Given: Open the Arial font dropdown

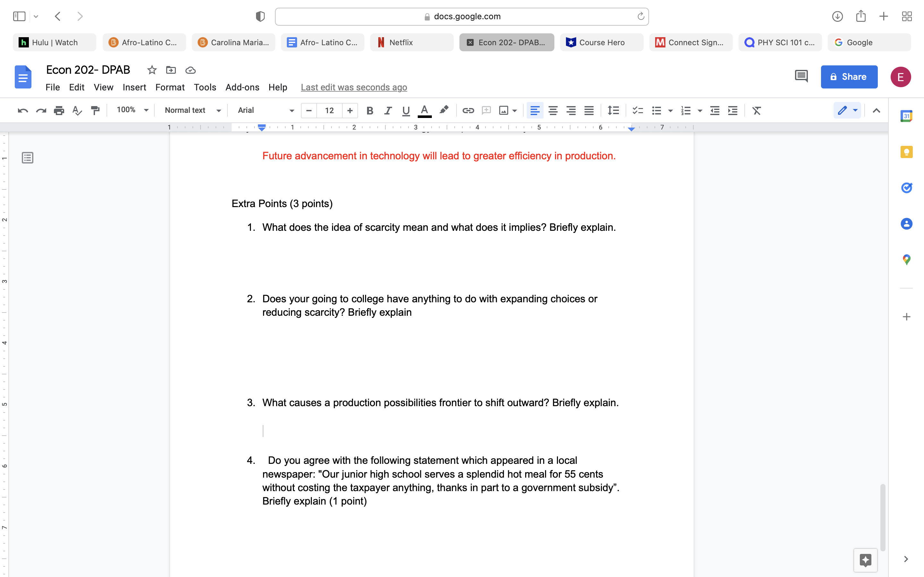Looking at the screenshot, I should 266,110.
